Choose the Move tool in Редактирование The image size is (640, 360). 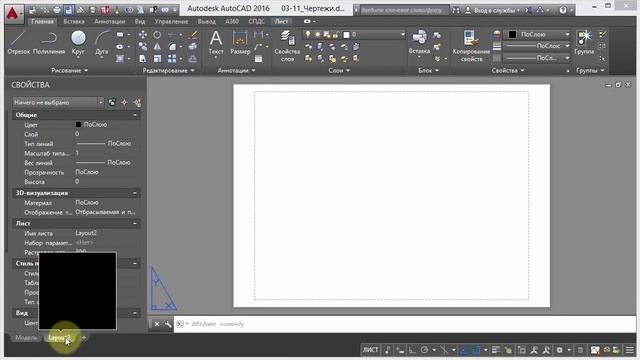tap(142, 35)
